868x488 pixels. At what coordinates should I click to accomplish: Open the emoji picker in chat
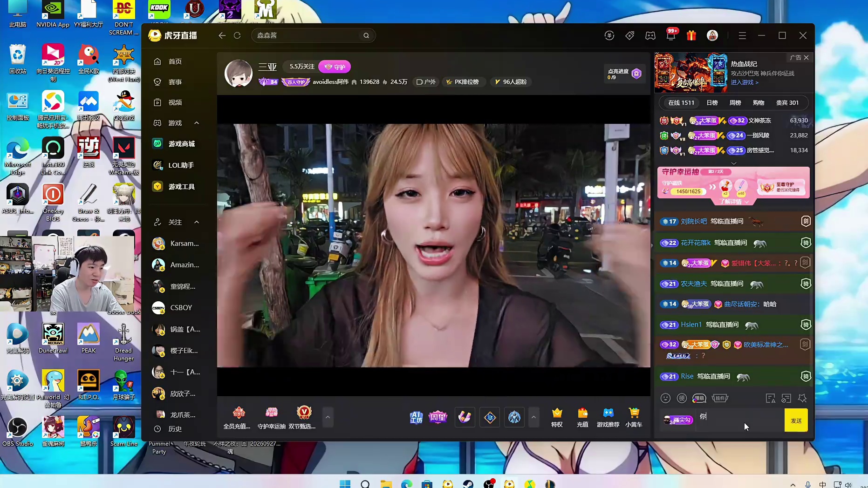[666, 398]
